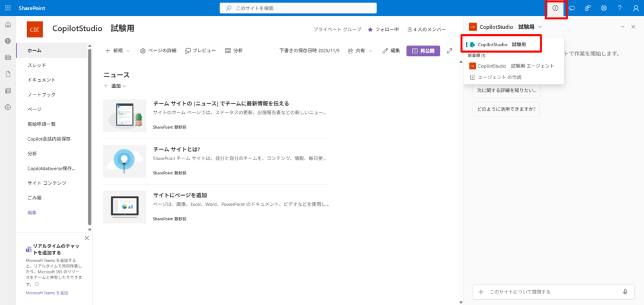The height and width of the screenshot is (305, 644).
Task: Click the このサイトを検索 search box
Action: tap(322, 8)
